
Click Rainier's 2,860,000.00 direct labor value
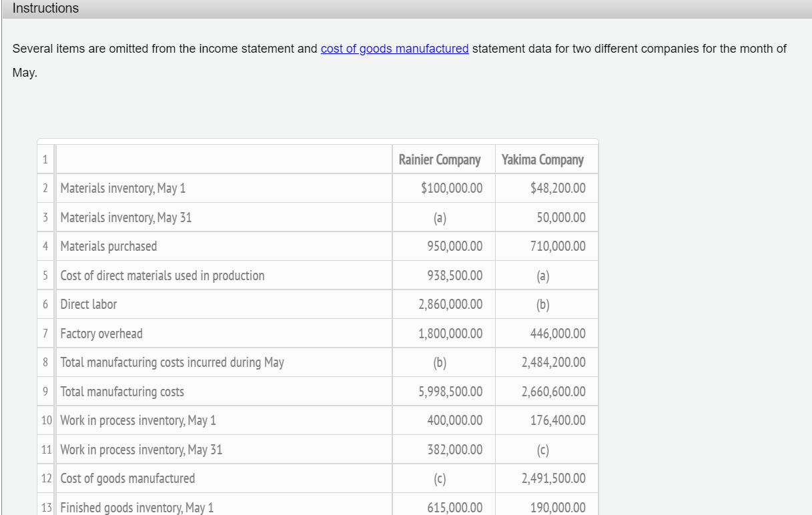click(450, 304)
